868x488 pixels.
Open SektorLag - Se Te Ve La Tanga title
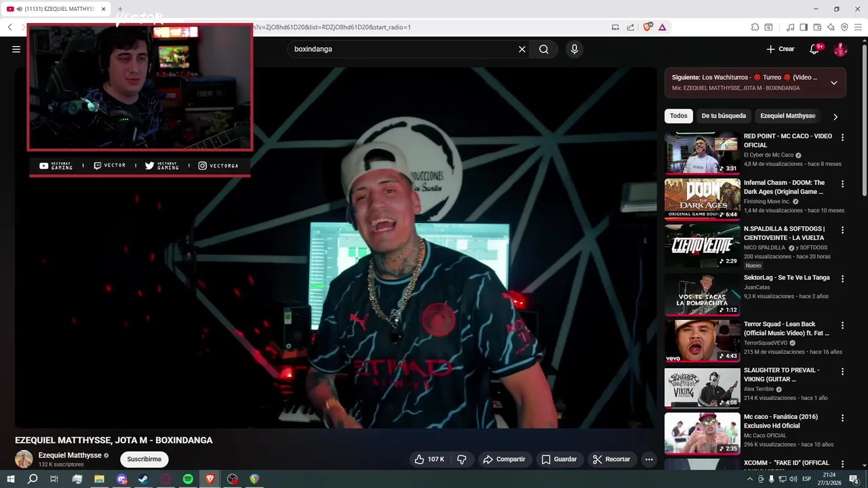coord(787,278)
